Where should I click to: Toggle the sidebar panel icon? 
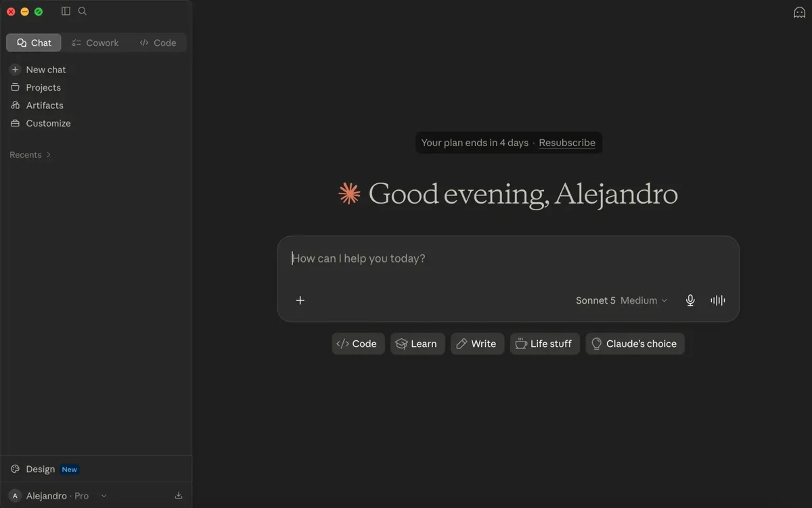coord(66,11)
